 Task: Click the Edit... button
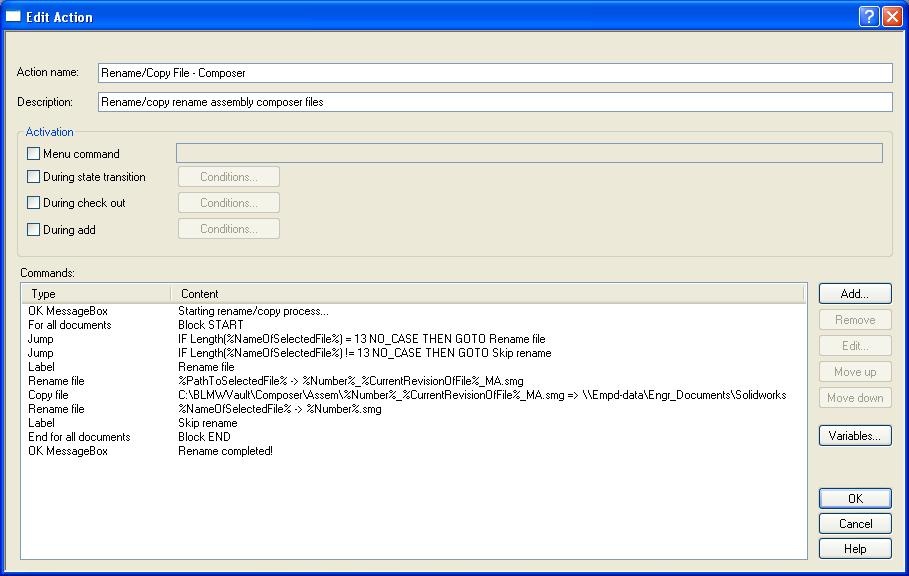coord(855,346)
